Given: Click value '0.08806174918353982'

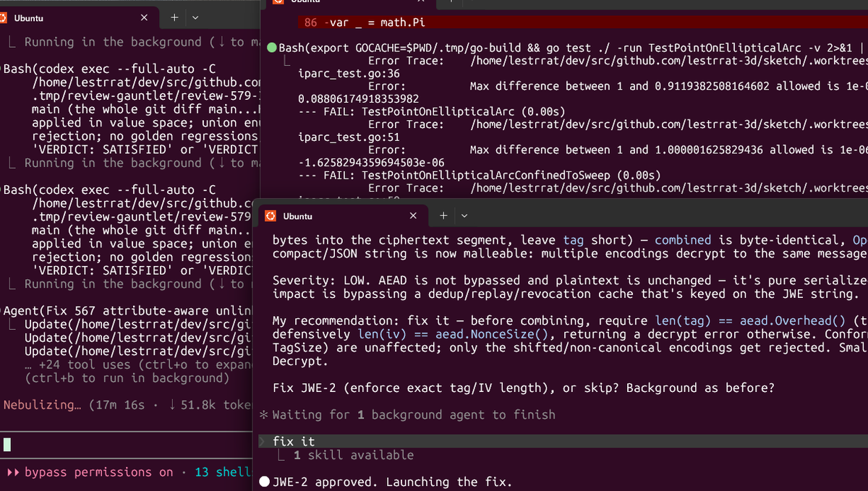Looking at the screenshot, I should (x=359, y=98).
